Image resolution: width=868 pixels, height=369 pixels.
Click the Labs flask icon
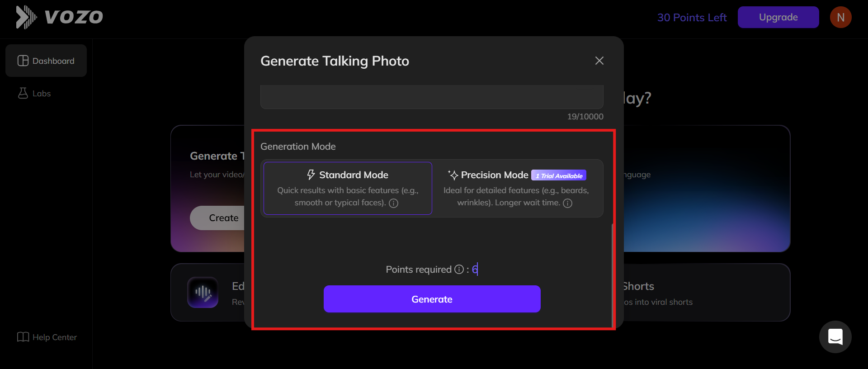(x=23, y=93)
